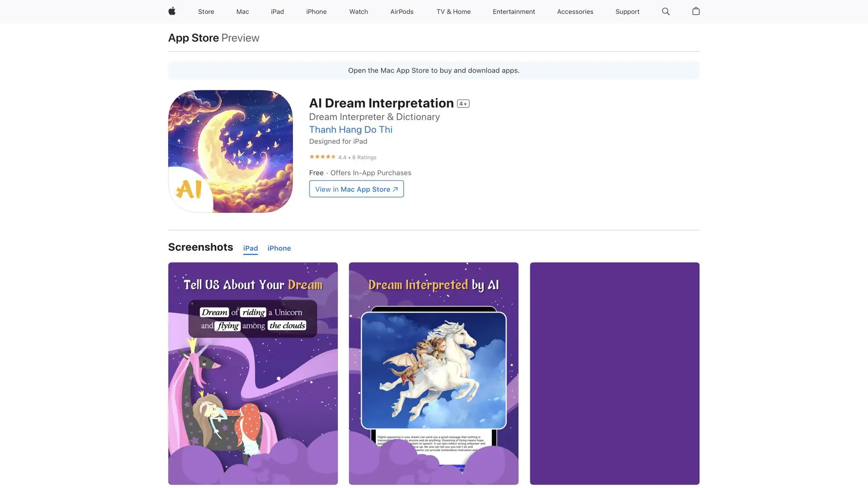Switch to the iPhone screenshots tab
868x488 pixels.
tap(279, 248)
